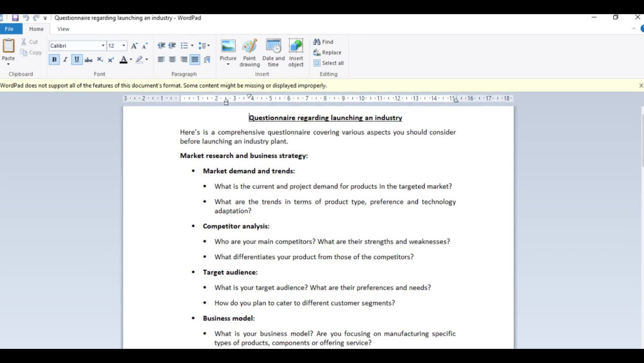Click the vertical scrollbar thumb
This screenshot has height=363, width=644.
coord(642,140)
